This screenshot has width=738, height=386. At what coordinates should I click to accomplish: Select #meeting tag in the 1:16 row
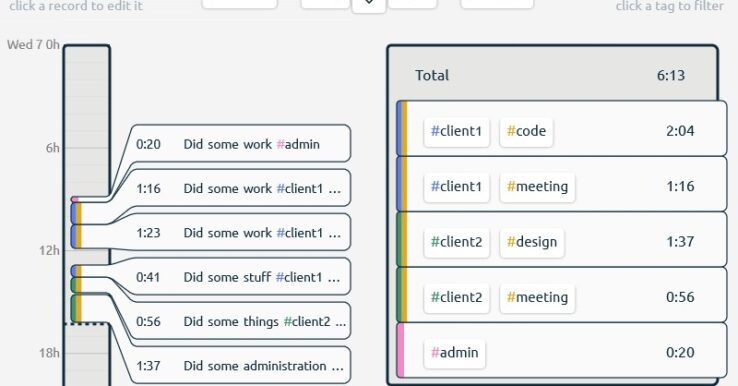click(537, 186)
